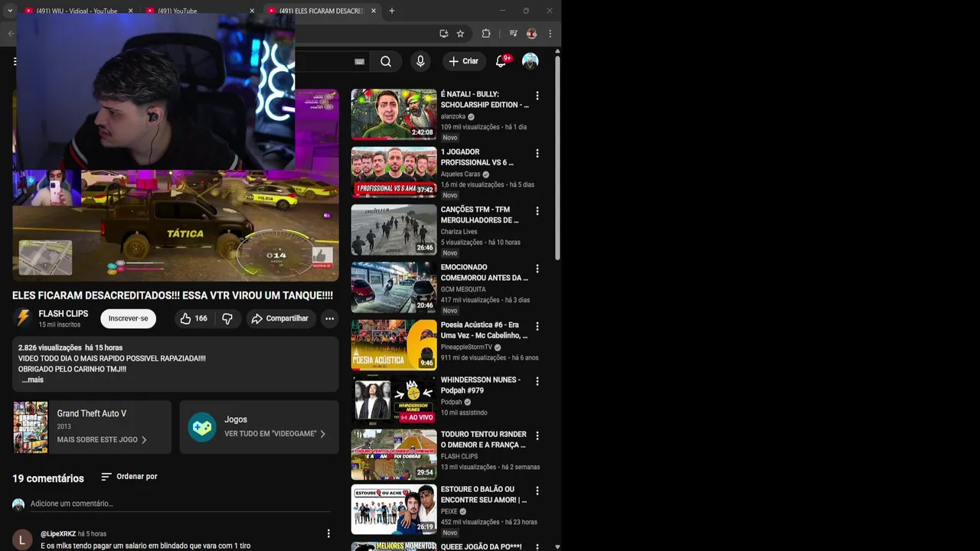Open TODURO TENTOU R3NDER thumbnail
The image size is (980, 551).
394,455
